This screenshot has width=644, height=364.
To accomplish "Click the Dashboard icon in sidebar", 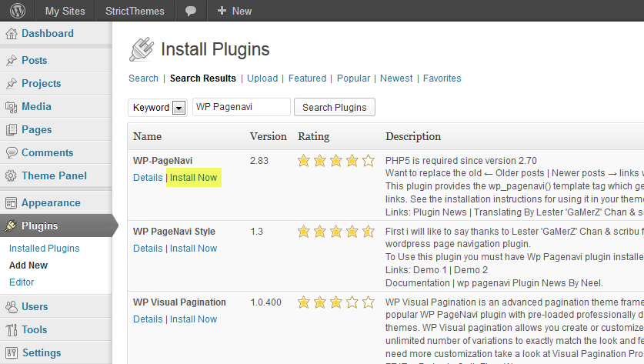I will coord(11,34).
